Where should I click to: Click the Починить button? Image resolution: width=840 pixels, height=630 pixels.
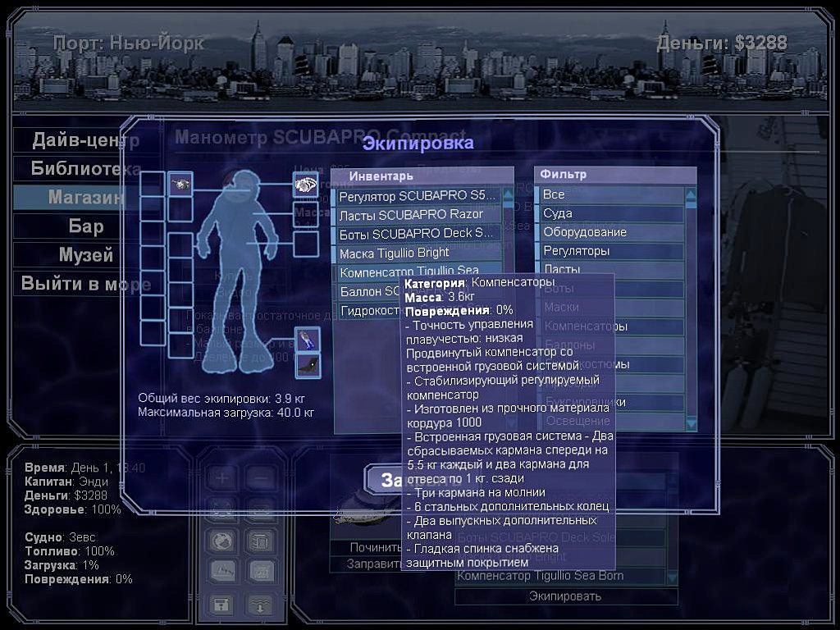(x=367, y=547)
